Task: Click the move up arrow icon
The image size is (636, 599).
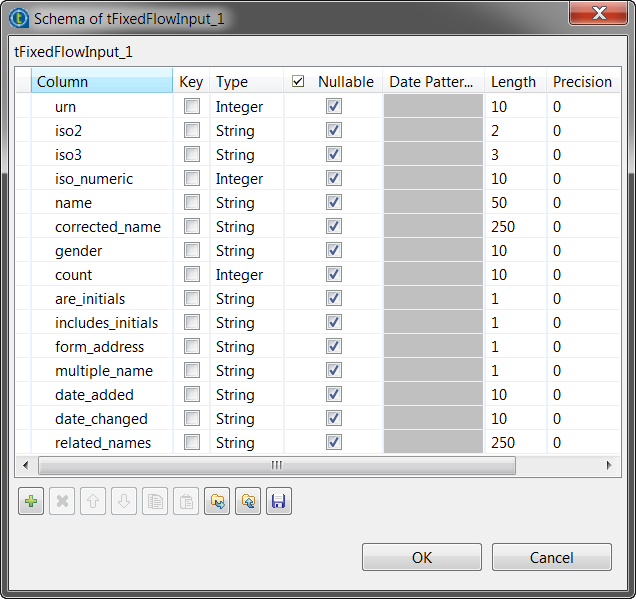Action: point(93,501)
